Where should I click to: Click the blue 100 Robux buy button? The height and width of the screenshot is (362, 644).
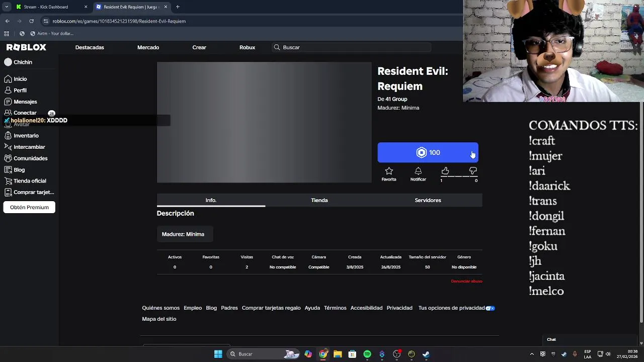click(428, 152)
